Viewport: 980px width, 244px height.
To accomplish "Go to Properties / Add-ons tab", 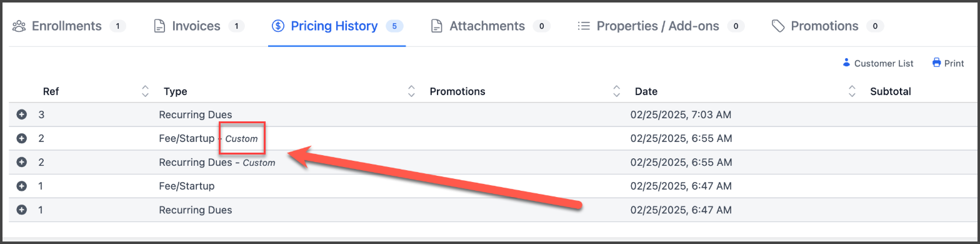I will (x=661, y=26).
